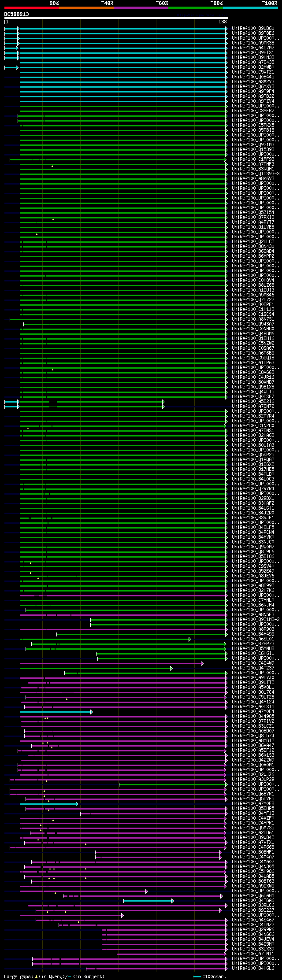Select hit label UniRef100_Q921M3-2

[256, 620]
